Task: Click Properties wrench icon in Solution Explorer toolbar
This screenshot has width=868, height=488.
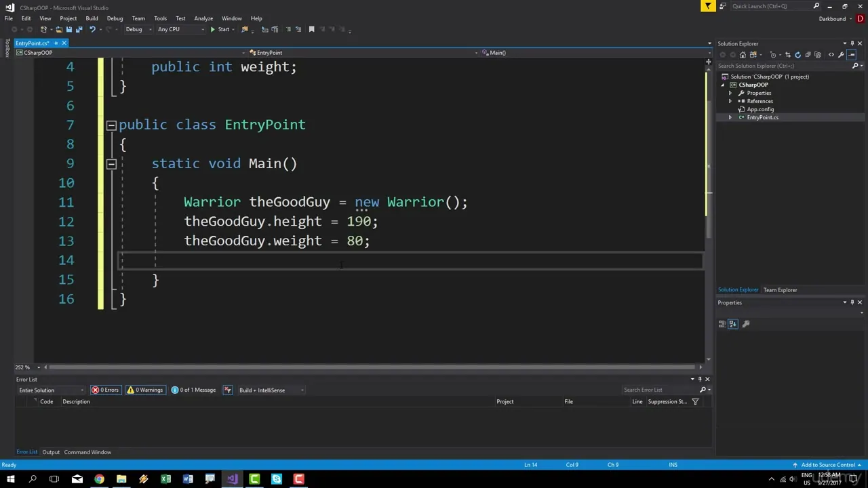Action: 841,55
